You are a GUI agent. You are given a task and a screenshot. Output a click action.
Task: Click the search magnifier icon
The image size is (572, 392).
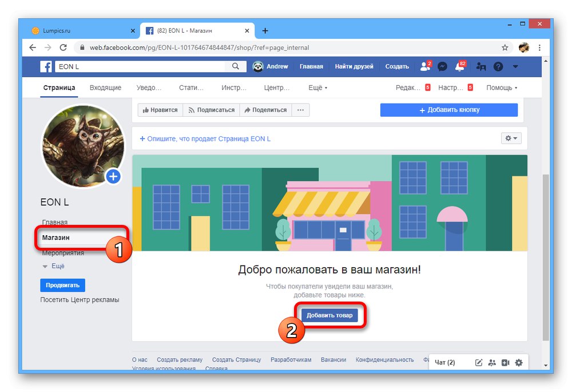coord(236,66)
